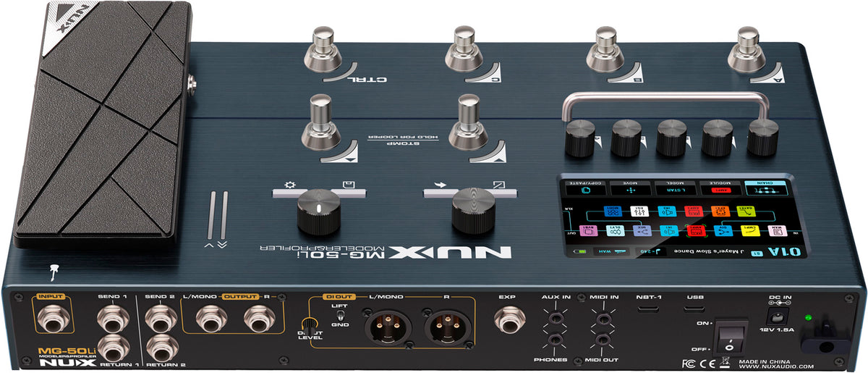Screen dimensions: 868x373
Task: Click the exit icon by right encoder
Action: pyautogui.click(x=500, y=184)
